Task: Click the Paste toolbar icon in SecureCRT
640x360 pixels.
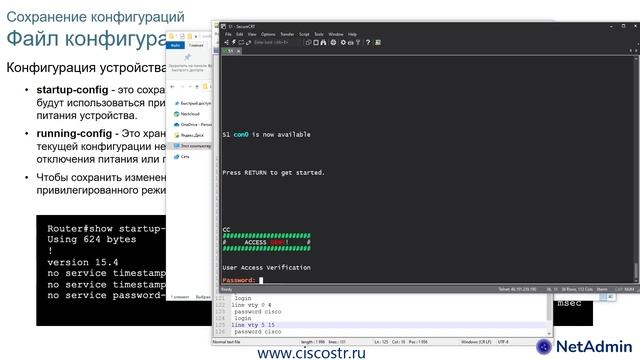Action: point(316,42)
